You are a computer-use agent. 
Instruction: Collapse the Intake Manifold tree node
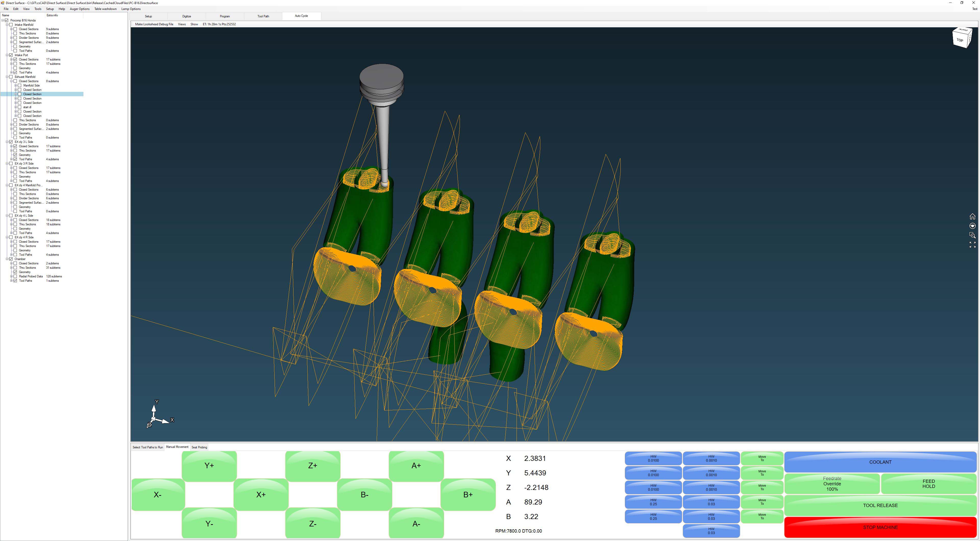[7, 25]
